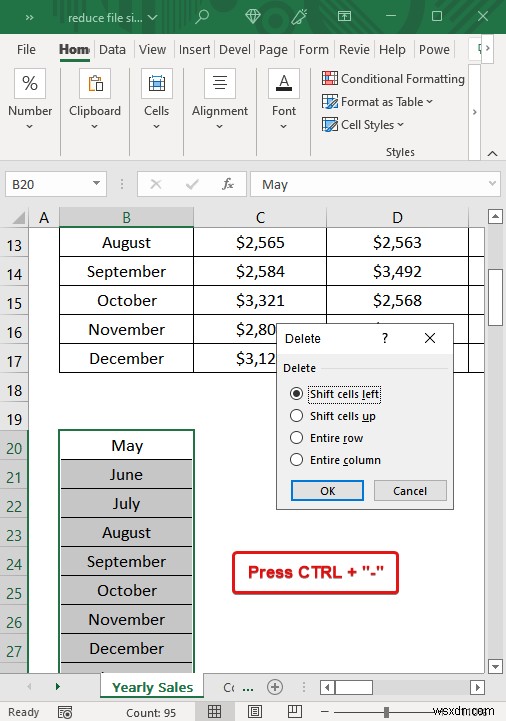
Task: Click Cancel in Delete dialog
Action: [410, 491]
